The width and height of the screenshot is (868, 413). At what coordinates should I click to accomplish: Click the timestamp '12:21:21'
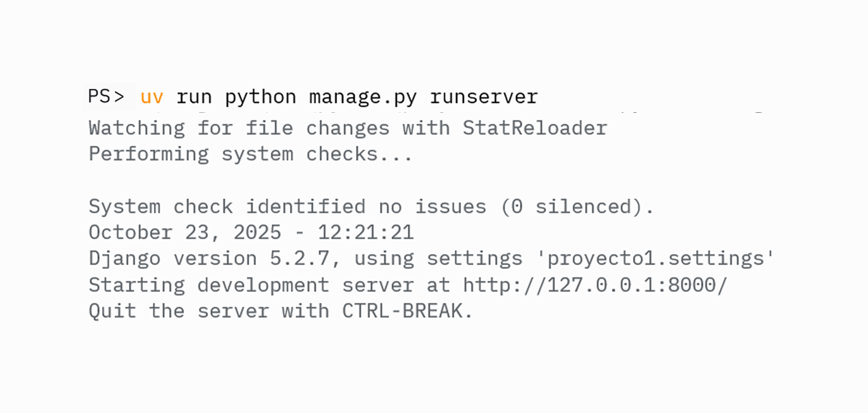366,232
